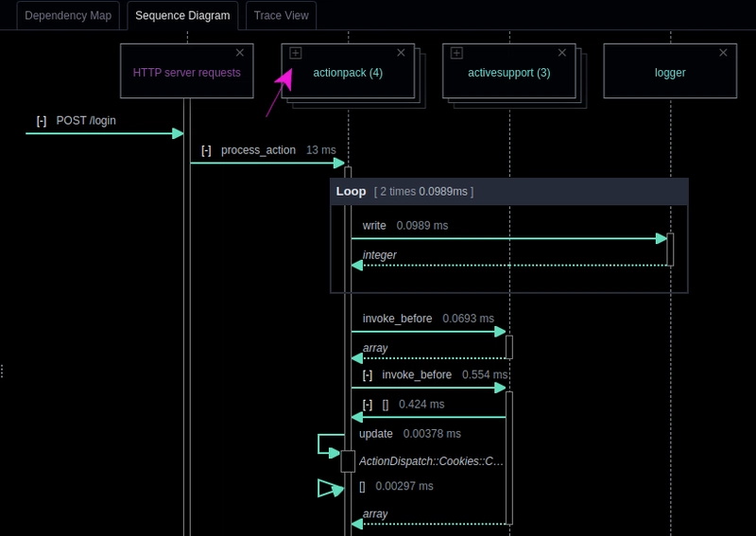The height and width of the screenshot is (536, 756).
Task: Collapse the POST /login call
Action: pyautogui.click(x=42, y=121)
